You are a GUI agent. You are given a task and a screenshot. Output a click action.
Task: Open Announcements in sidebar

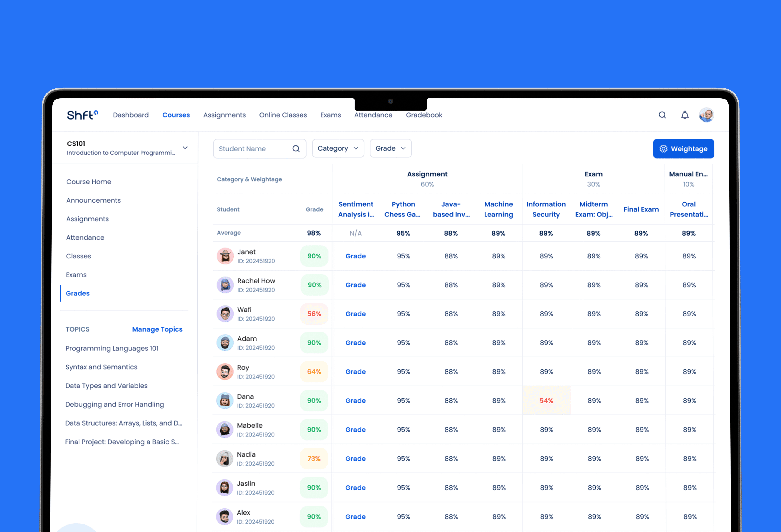tap(93, 200)
